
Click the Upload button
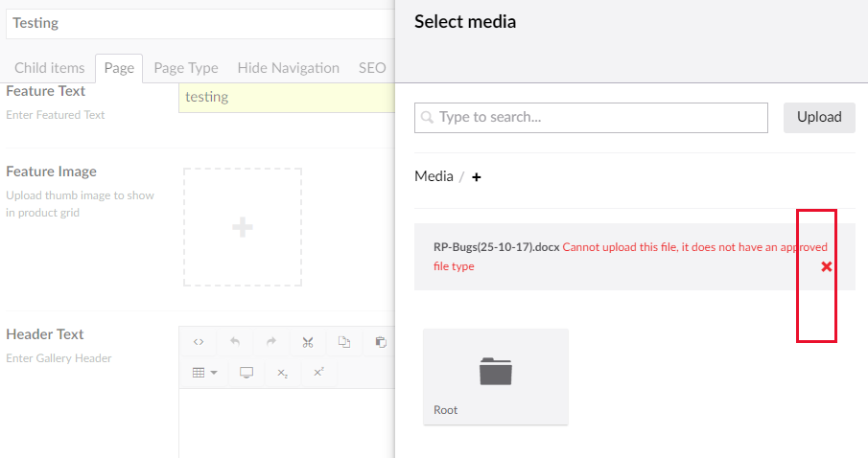(x=818, y=117)
